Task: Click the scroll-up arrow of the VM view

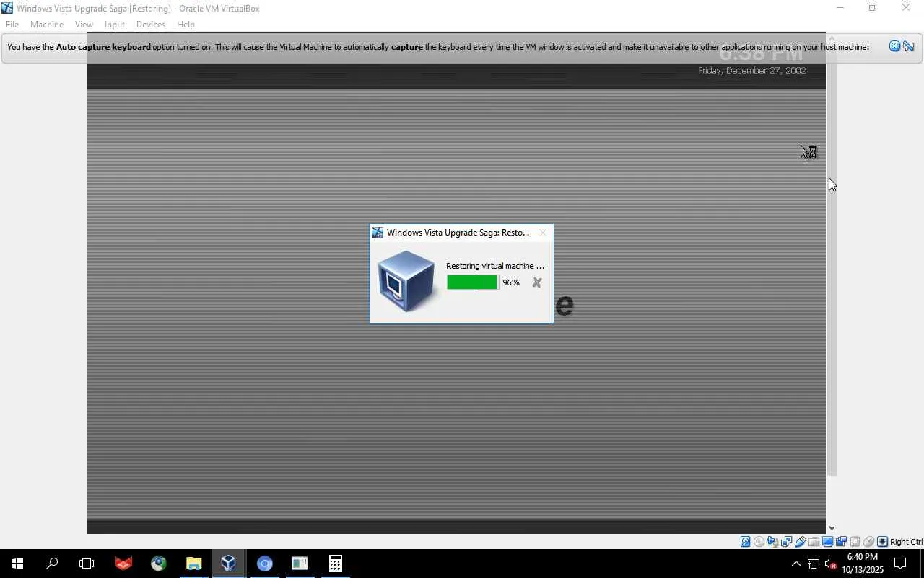Action: 832,38
